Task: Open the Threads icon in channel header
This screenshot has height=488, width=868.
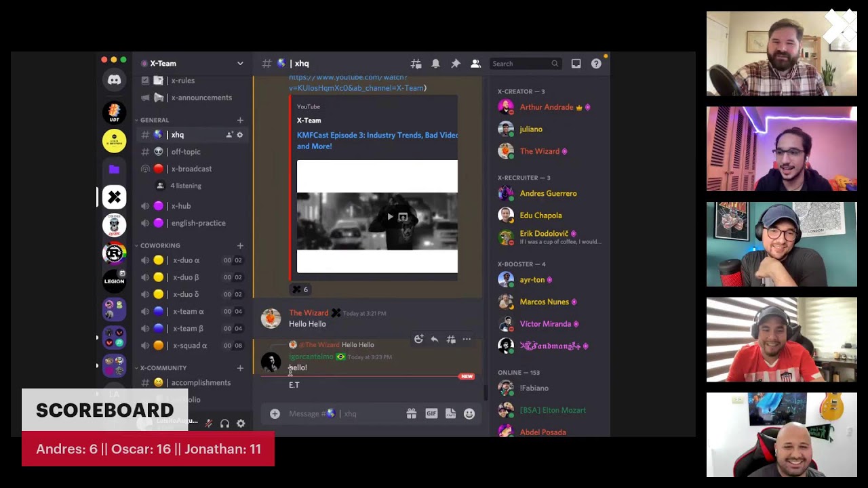Action: tap(416, 64)
